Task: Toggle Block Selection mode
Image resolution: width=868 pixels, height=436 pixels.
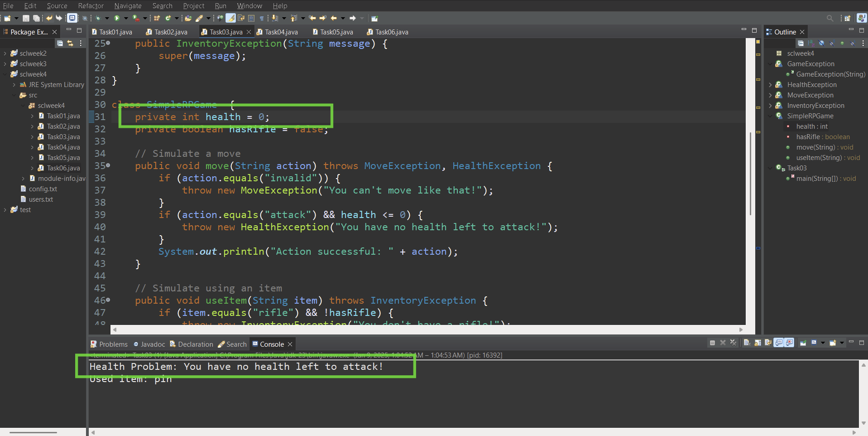Action: coord(251,18)
